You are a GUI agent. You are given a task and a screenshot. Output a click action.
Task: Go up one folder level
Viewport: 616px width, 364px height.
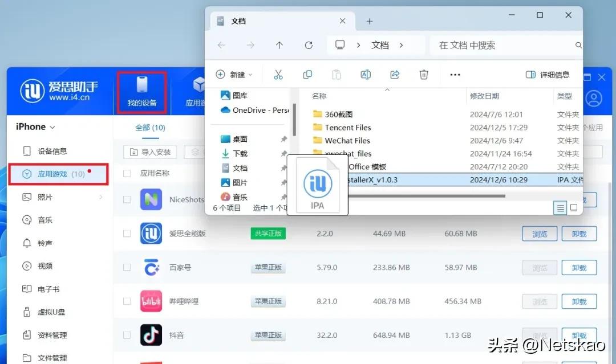click(x=279, y=45)
